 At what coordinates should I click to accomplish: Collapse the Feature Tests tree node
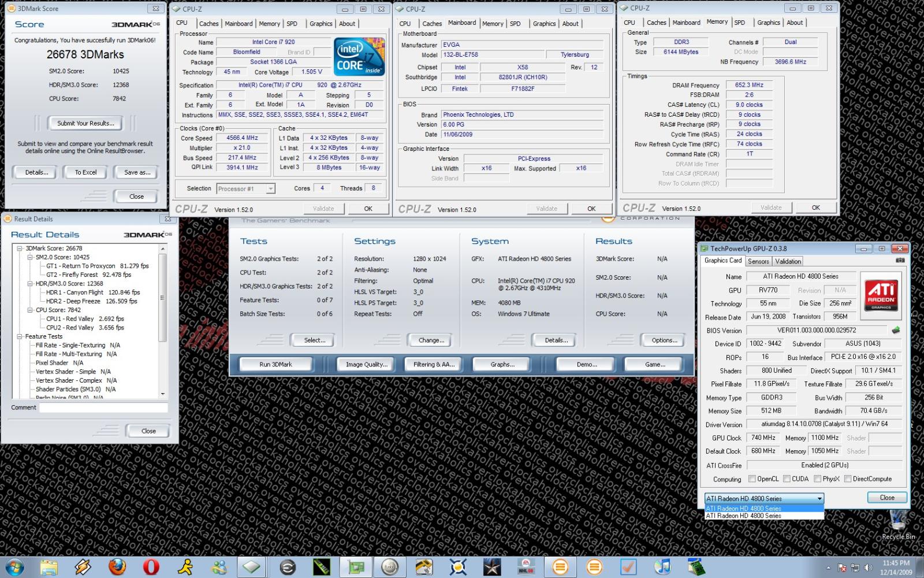tap(20, 336)
